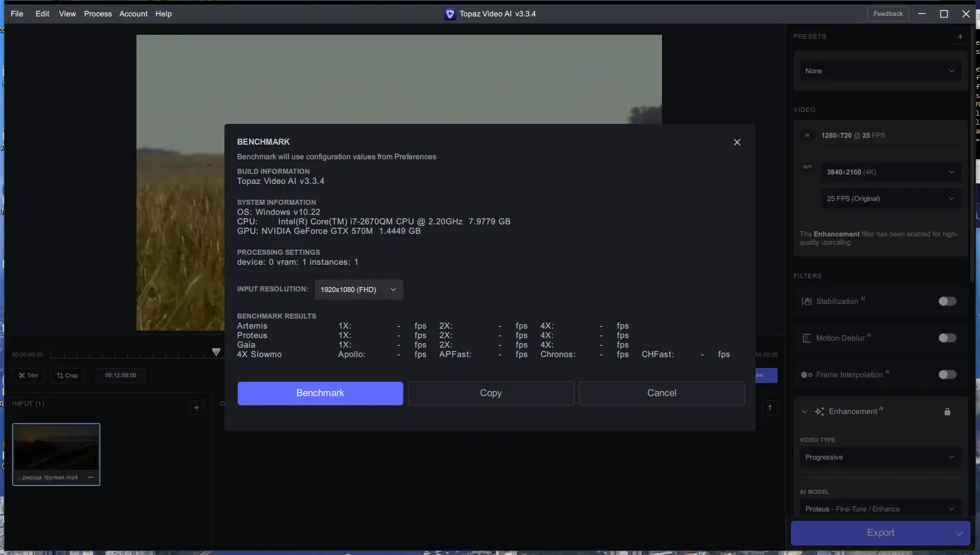Click the right panel vertical scrollbar

973,154
